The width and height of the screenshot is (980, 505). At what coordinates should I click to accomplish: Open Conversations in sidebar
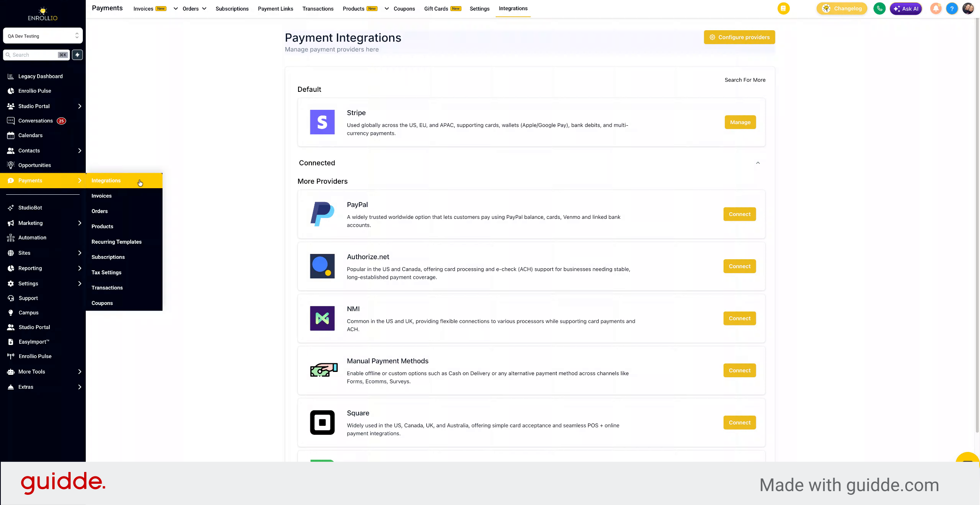[x=36, y=121]
